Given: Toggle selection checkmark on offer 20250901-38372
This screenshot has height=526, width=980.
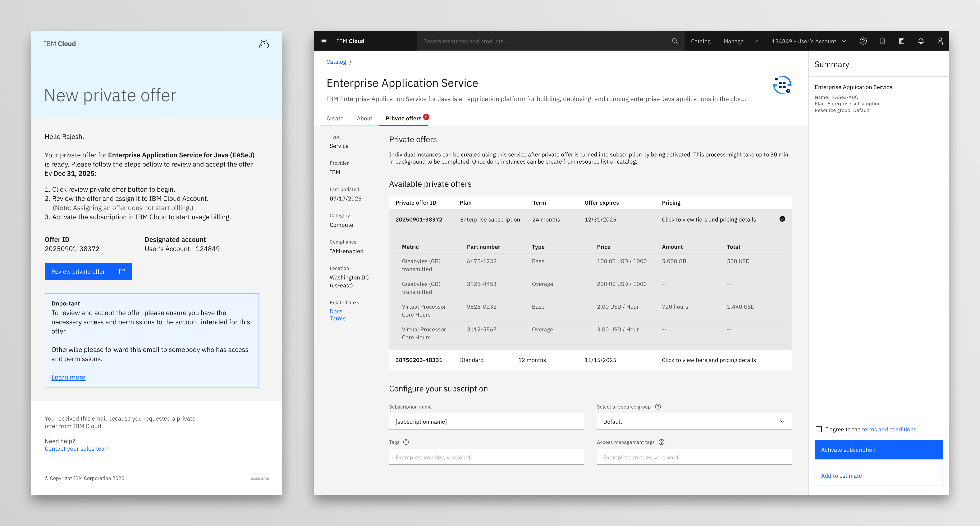Looking at the screenshot, I should [x=782, y=219].
